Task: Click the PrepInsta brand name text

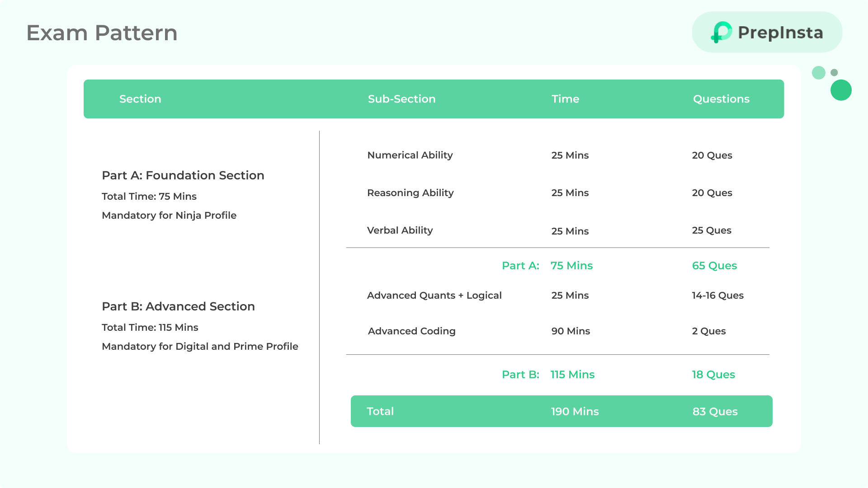Action: tap(780, 33)
